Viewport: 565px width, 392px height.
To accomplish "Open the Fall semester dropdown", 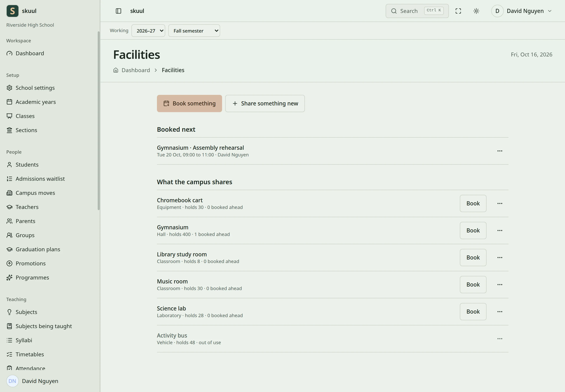I will pyautogui.click(x=194, y=31).
